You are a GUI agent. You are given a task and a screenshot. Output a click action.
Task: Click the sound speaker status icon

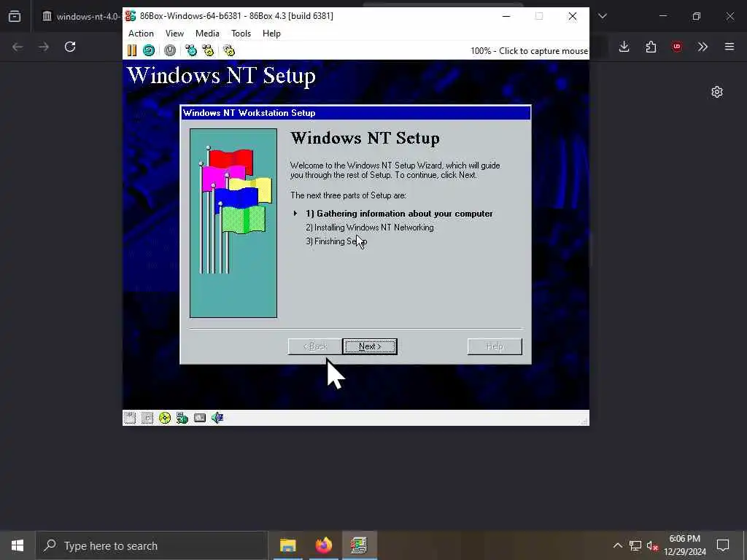click(x=217, y=418)
